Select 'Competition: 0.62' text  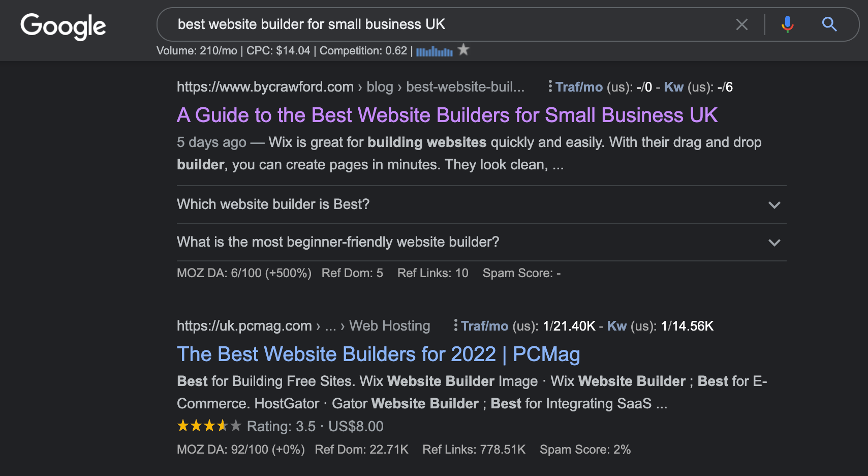[x=363, y=51]
